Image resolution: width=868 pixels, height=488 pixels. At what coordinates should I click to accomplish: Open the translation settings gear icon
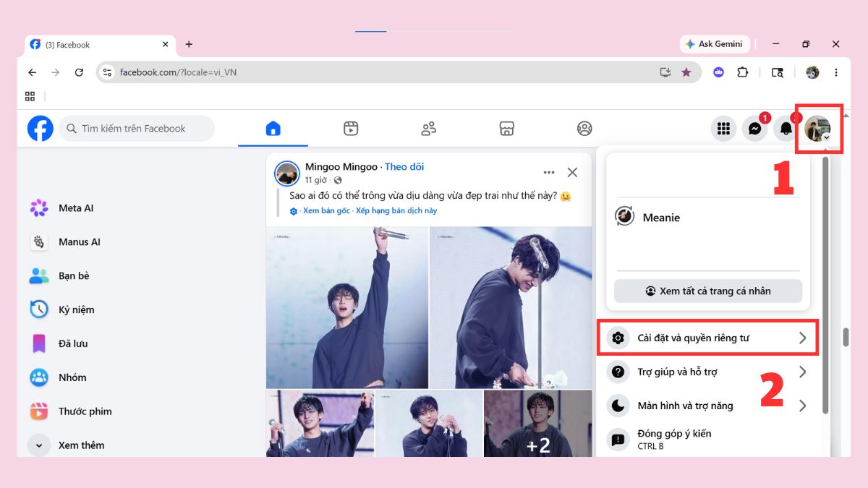pos(294,211)
